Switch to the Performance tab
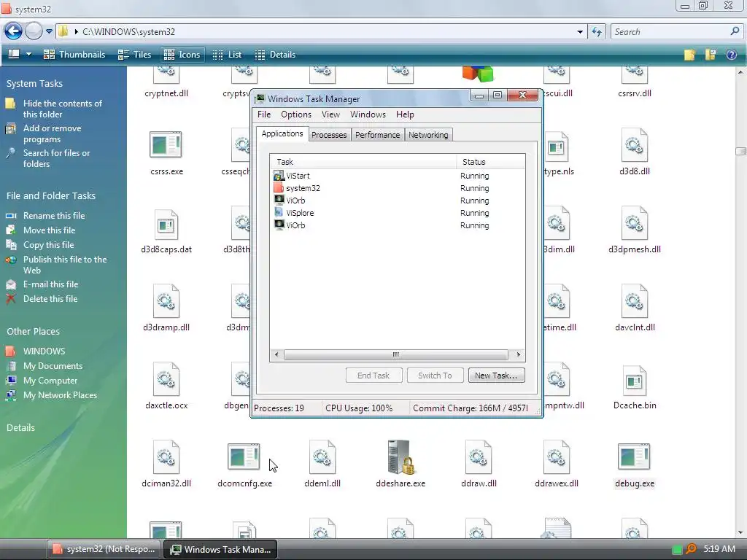Viewport: 747px width, 560px height. (x=377, y=135)
